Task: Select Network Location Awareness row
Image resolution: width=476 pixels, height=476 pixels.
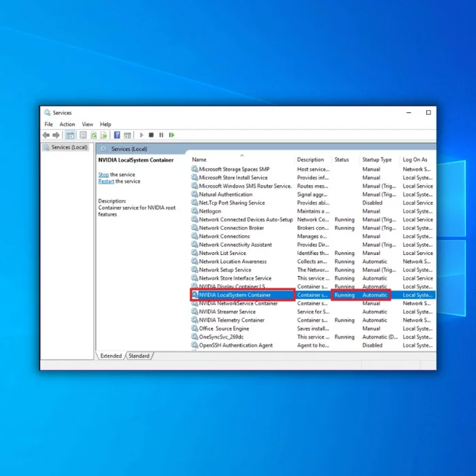Action: coord(313,261)
